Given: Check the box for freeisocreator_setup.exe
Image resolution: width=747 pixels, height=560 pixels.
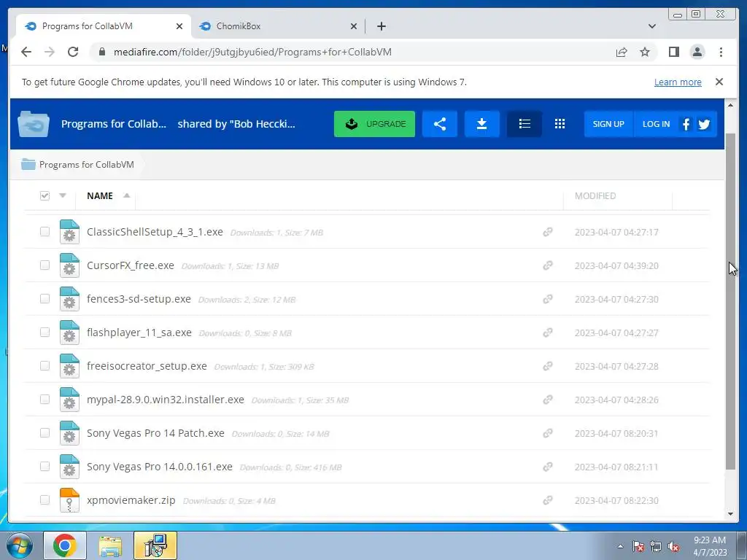Looking at the screenshot, I should [44, 366].
